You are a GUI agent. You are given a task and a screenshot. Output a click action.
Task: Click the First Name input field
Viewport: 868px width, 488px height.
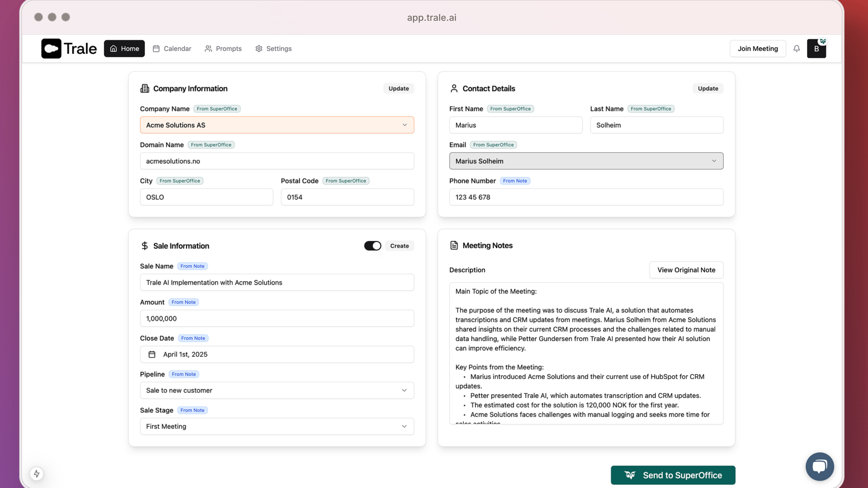(x=516, y=125)
